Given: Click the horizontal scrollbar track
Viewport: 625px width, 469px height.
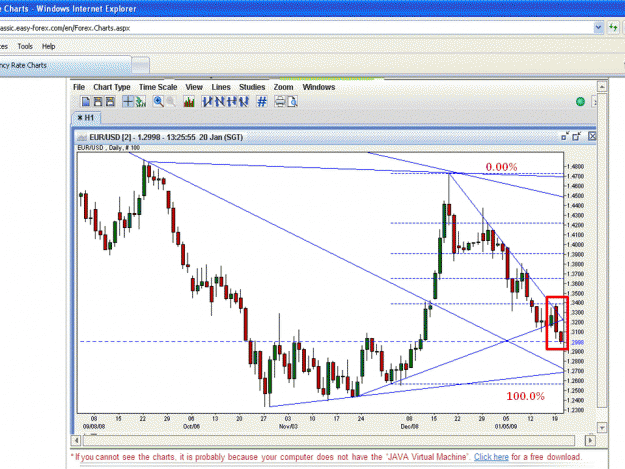Looking at the screenshot, I should click(329, 440).
